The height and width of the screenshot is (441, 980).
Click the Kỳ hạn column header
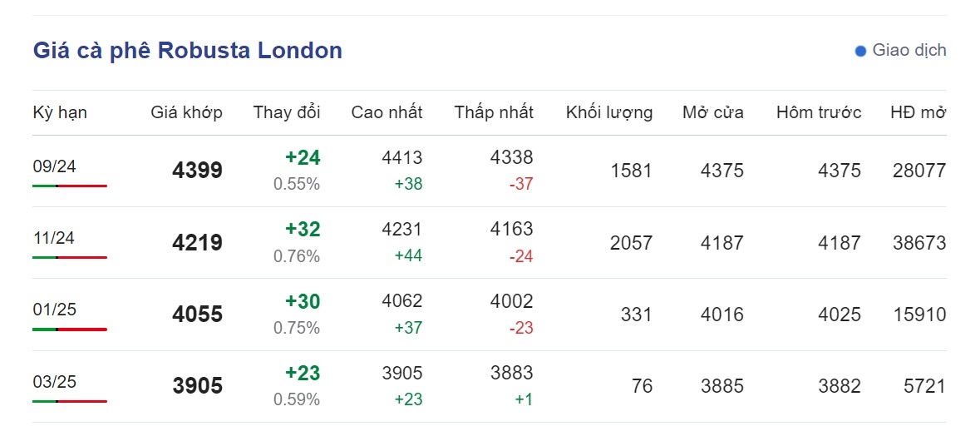(x=60, y=112)
